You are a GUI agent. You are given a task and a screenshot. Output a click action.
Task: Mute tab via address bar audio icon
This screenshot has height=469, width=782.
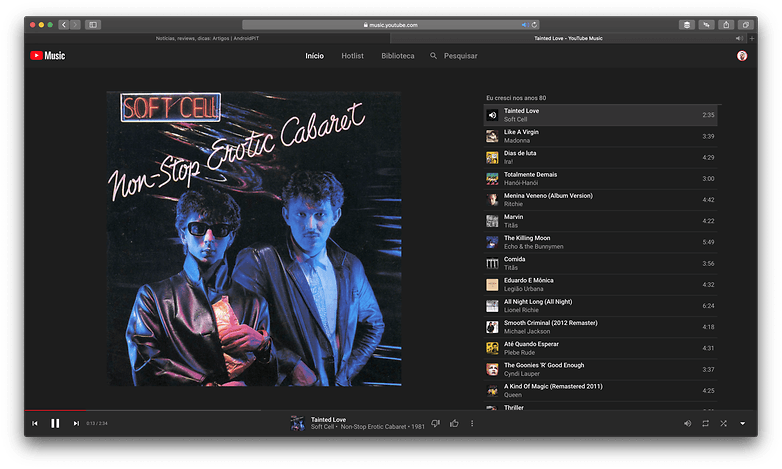tap(524, 24)
